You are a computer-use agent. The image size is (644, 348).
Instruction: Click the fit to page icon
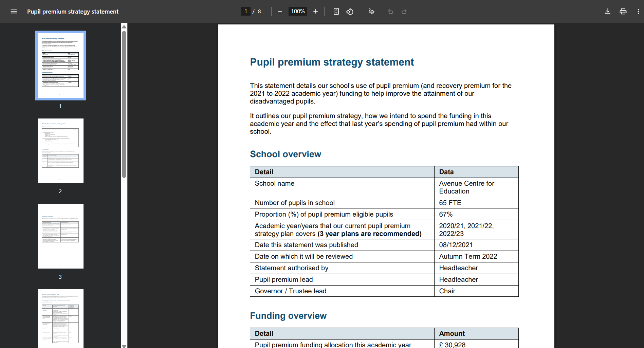(336, 12)
